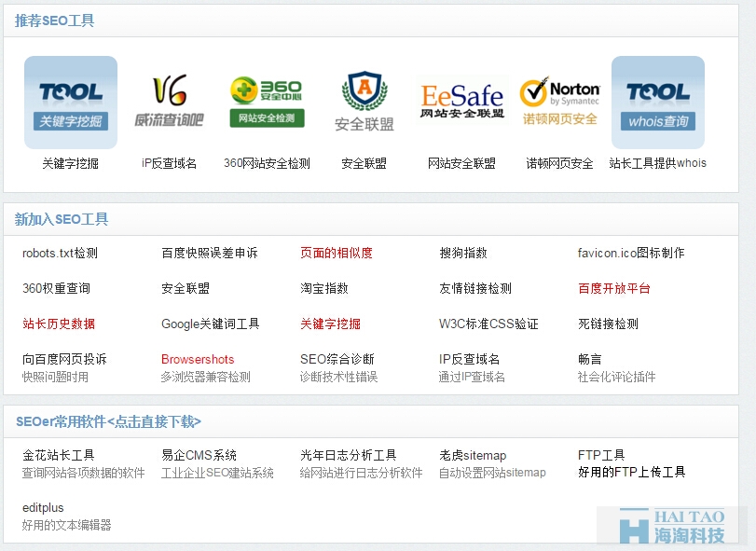
Task: Click the 新加入SEO工具 section heading
Action: click(62, 219)
